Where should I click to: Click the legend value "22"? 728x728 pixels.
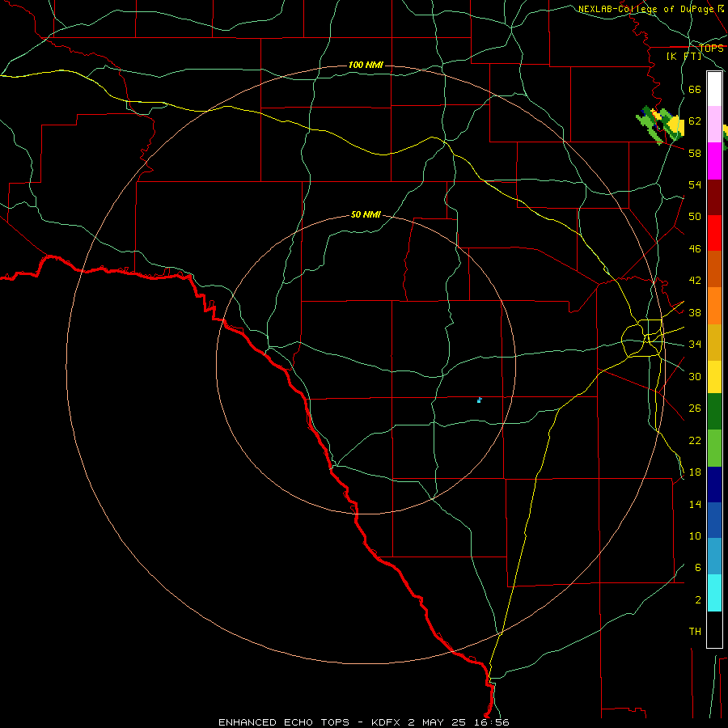pyautogui.click(x=695, y=440)
